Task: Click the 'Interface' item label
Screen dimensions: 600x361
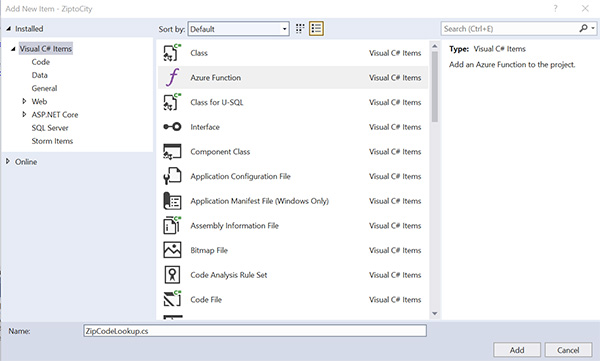Action: pyautogui.click(x=205, y=127)
